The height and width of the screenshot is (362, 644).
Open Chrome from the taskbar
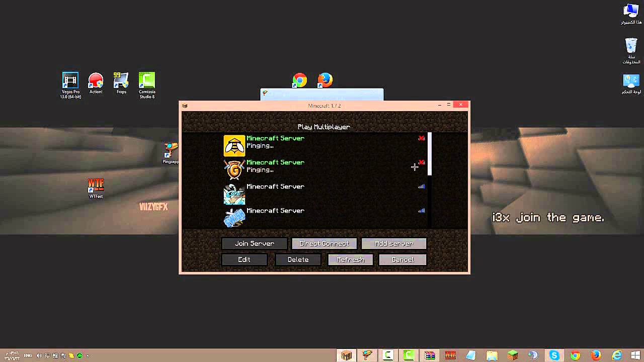pos(575,355)
